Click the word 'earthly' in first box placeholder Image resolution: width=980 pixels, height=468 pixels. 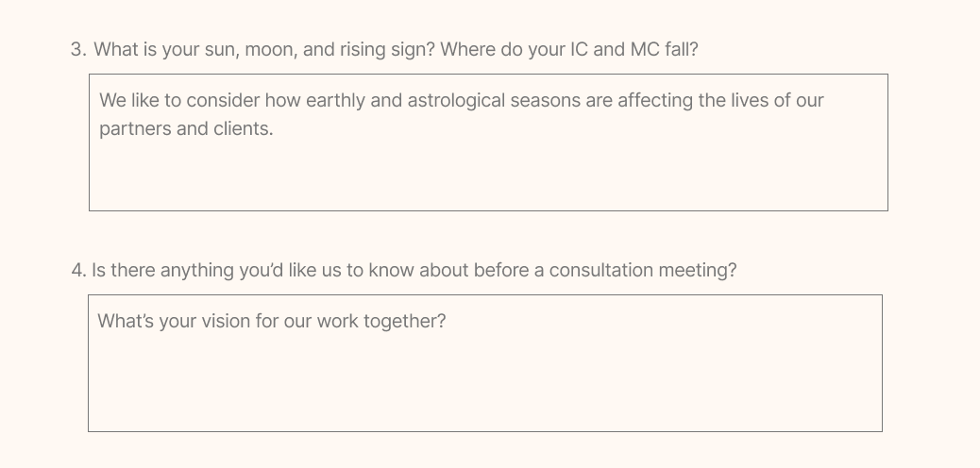point(335,101)
